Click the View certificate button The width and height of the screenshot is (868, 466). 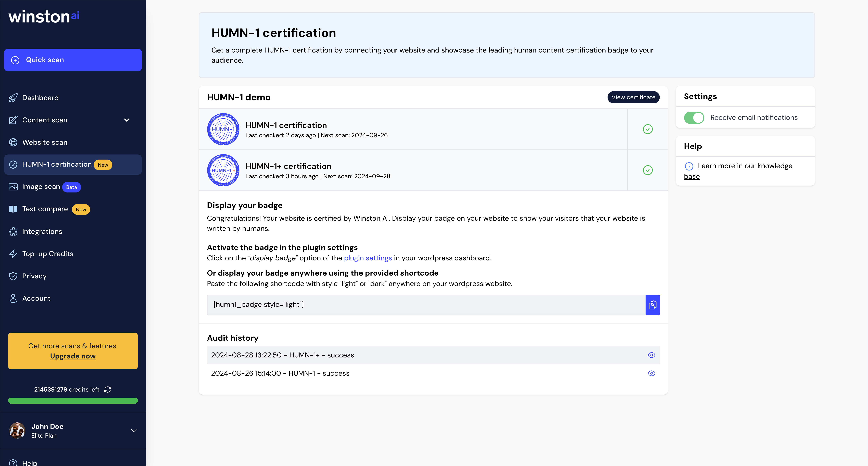633,97
